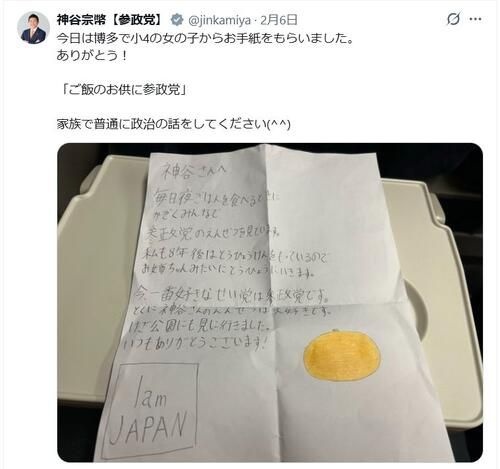Click the line 家族で普通に政治の話をしてください

pyautogui.click(x=174, y=124)
